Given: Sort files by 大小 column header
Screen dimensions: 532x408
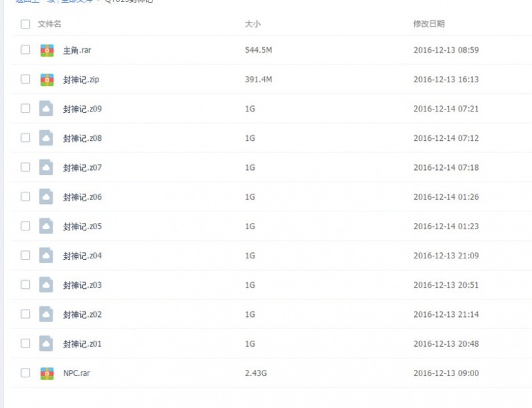Looking at the screenshot, I should click(253, 24).
